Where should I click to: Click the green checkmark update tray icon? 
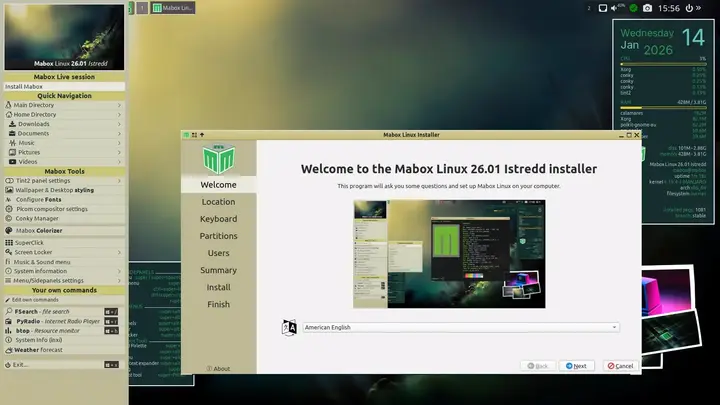[x=633, y=8]
